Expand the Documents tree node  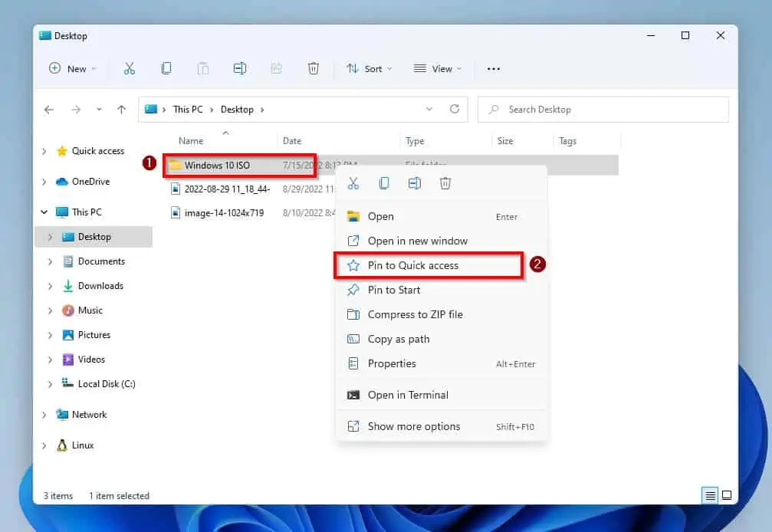click(51, 261)
